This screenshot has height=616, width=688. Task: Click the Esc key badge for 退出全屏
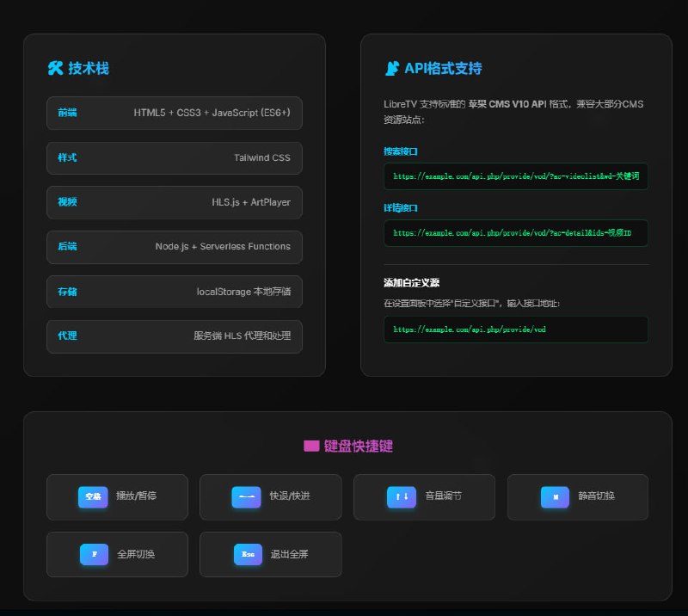(x=248, y=554)
